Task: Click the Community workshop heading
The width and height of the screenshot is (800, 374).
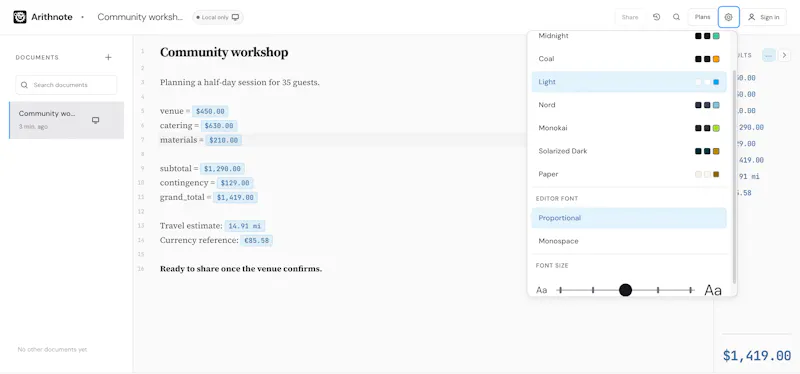Action: pos(224,52)
